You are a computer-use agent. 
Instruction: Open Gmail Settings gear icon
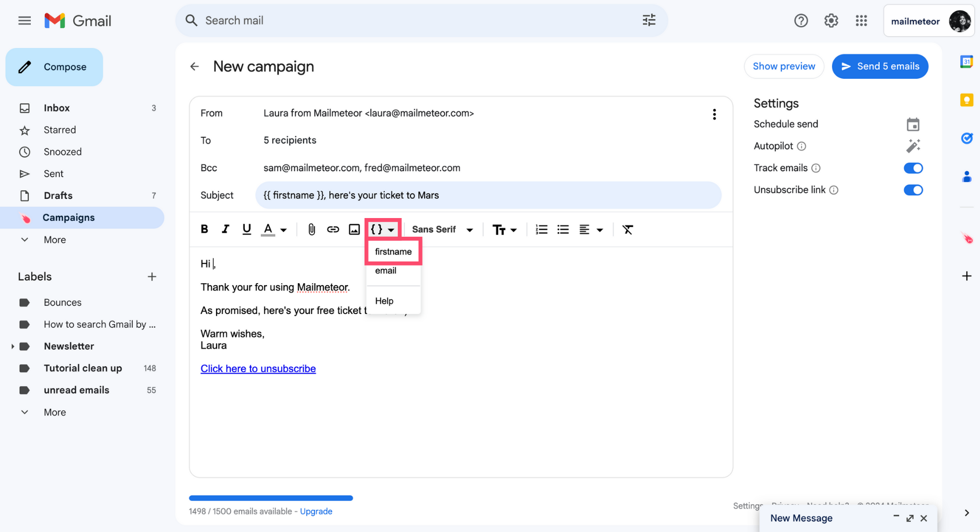[831, 21]
